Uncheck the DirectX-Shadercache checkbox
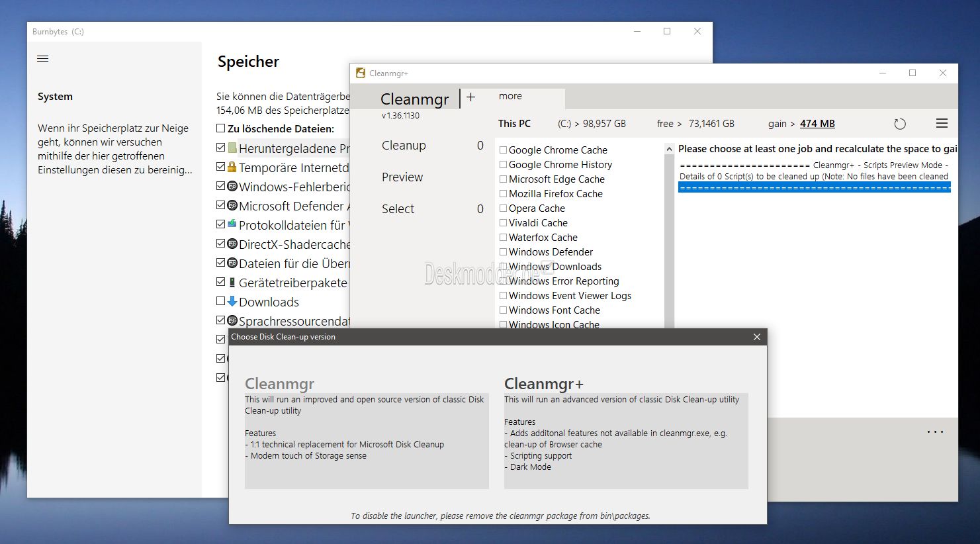Screen dimensions: 980x544 pyautogui.click(x=221, y=243)
